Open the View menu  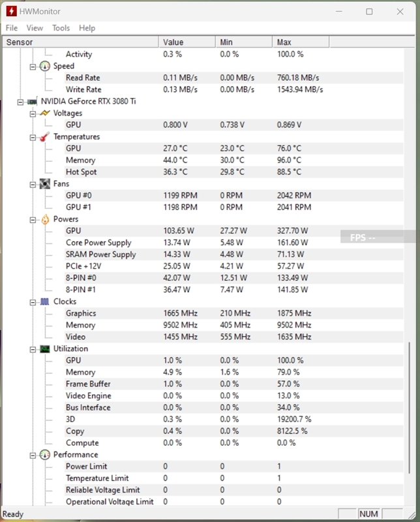point(35,28)
